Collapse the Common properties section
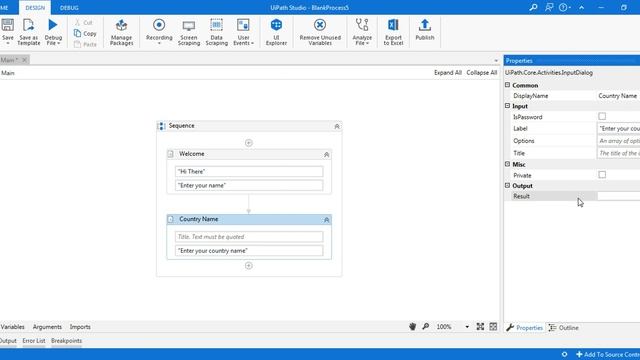 507,85
